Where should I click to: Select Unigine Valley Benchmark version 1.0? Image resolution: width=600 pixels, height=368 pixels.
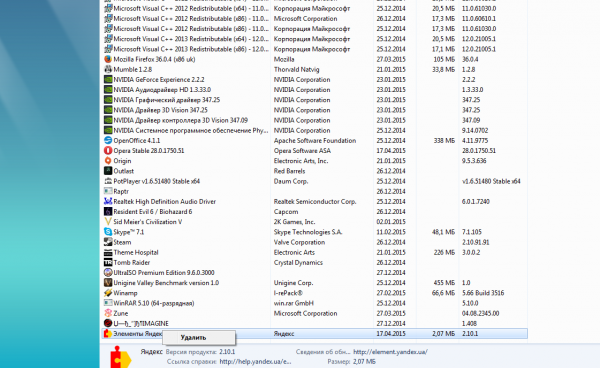pyautogui.click(x=314, y=283)
